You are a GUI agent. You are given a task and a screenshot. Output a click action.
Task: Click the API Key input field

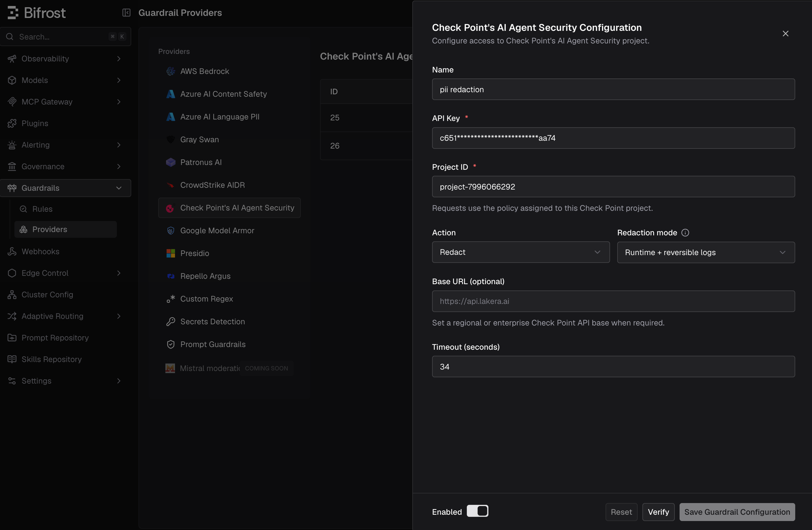(x=613, y=138)
